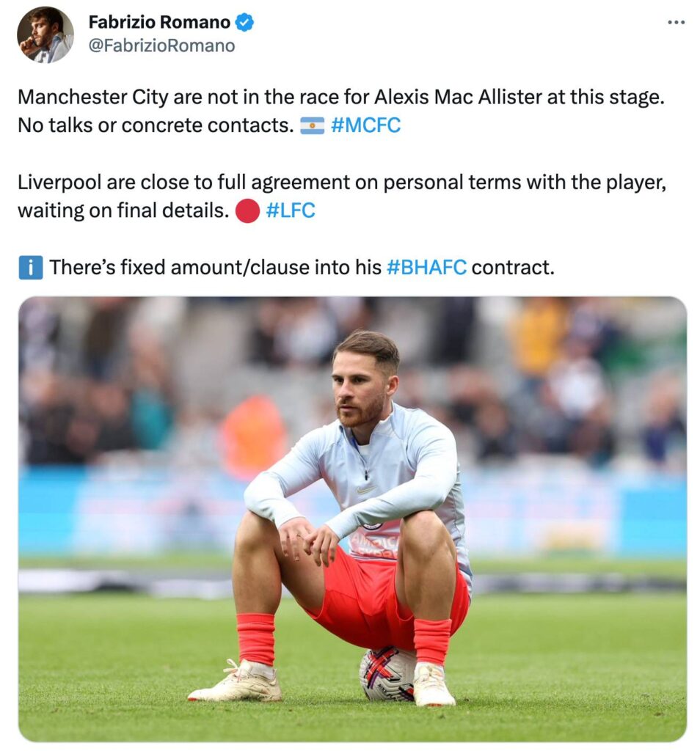
Task: Open Fabrizio Romano's profile picture
Action: tap(45, 34)
